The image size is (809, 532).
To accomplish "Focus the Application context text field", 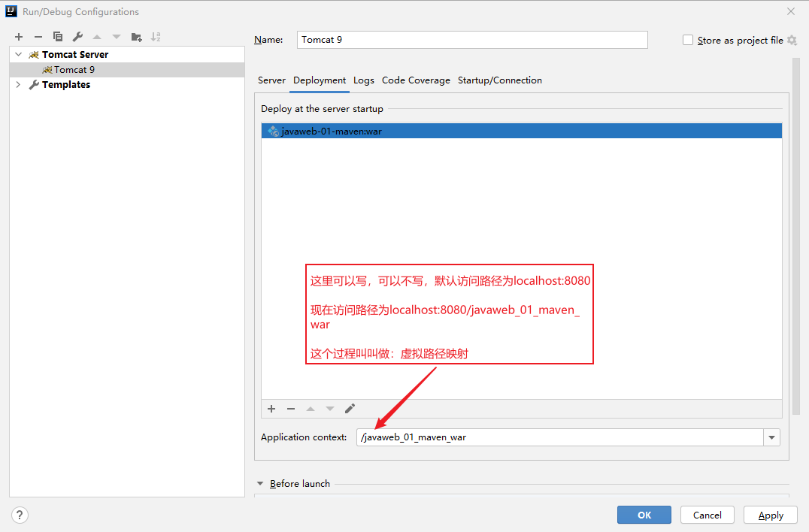I will pyautogui.click(x=560, y=437).
